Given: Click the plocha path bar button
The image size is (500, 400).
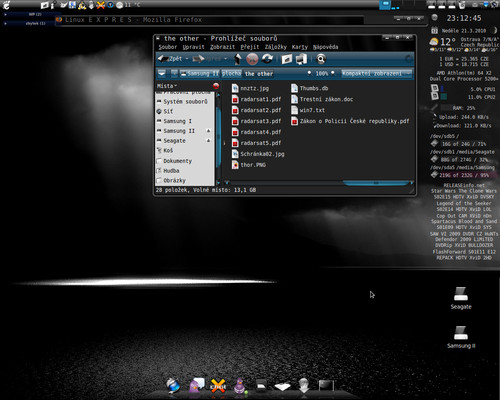Looking at the screenshot, I should pos(231,73).
